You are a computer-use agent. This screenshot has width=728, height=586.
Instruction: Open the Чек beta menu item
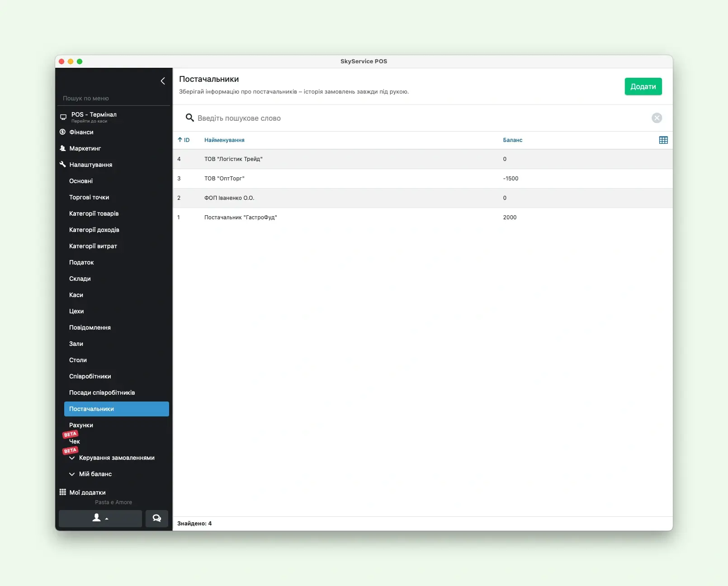(75, 441)
